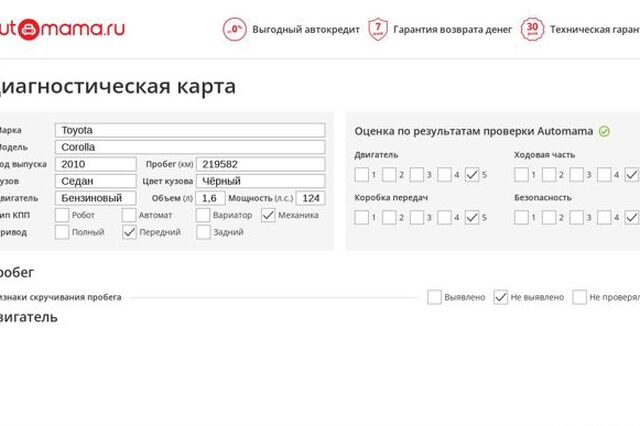Check the Робот gearbox checkbox
This screenshot has height=426, width=640.
tap(62, 215)
